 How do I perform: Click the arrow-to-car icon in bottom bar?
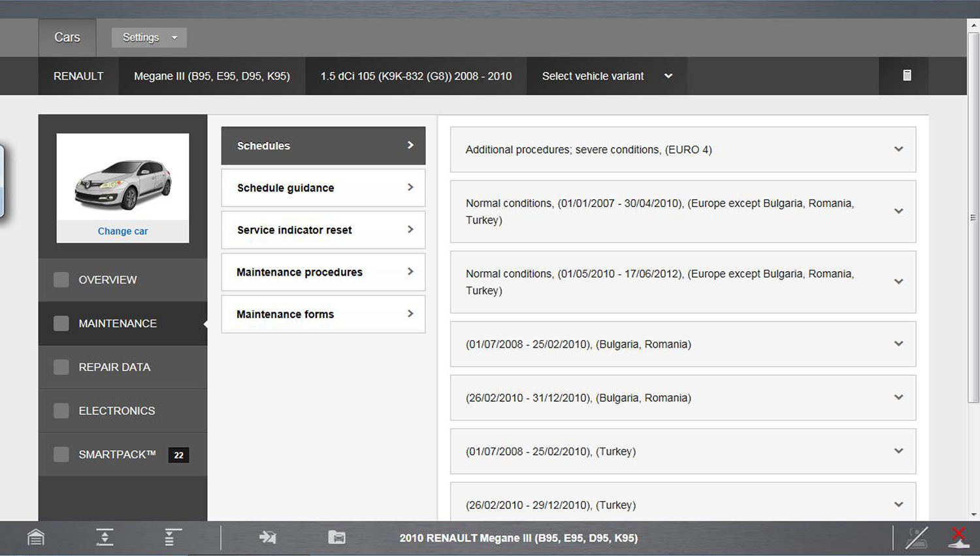[267, 538]
